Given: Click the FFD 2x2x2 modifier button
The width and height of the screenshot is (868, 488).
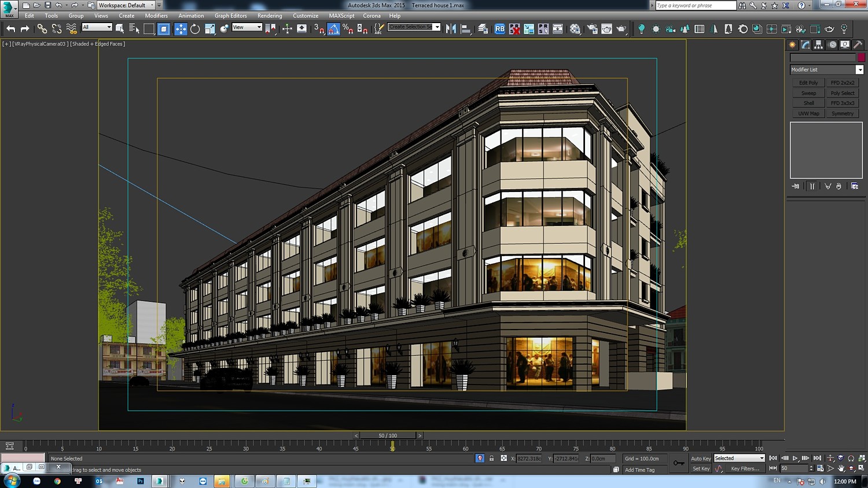Looking at the screenshot, I should point(842,83).
